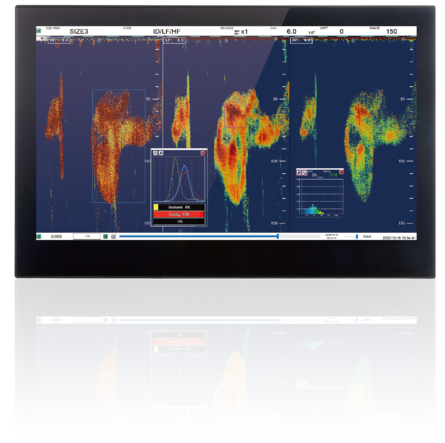Click first icon in fish size histogram
Viewport: 445px width, 443px height.
pos(299,172)
